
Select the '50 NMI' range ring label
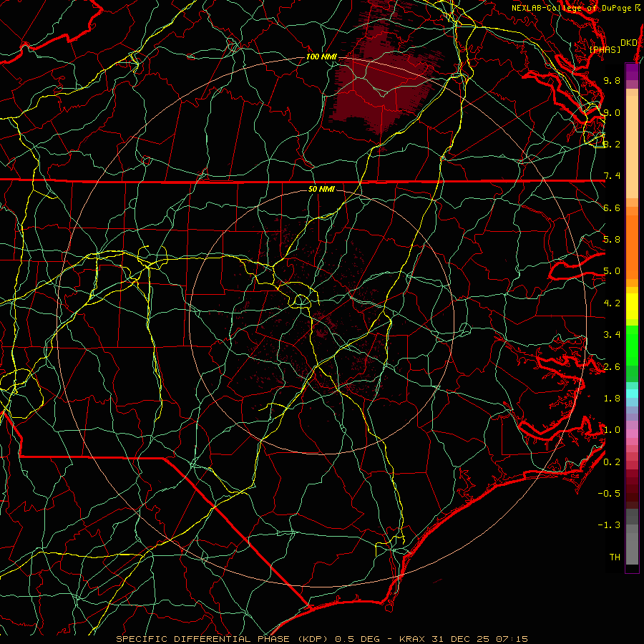click(321, 189)
